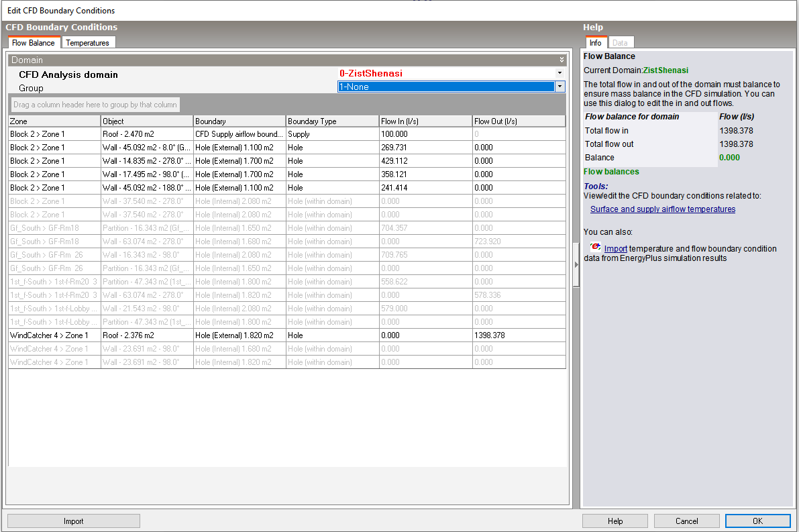The image size is (799, 532).
Task: Click the greyed 704.357 Flow In cell
Action: click(x=425, y=228)
